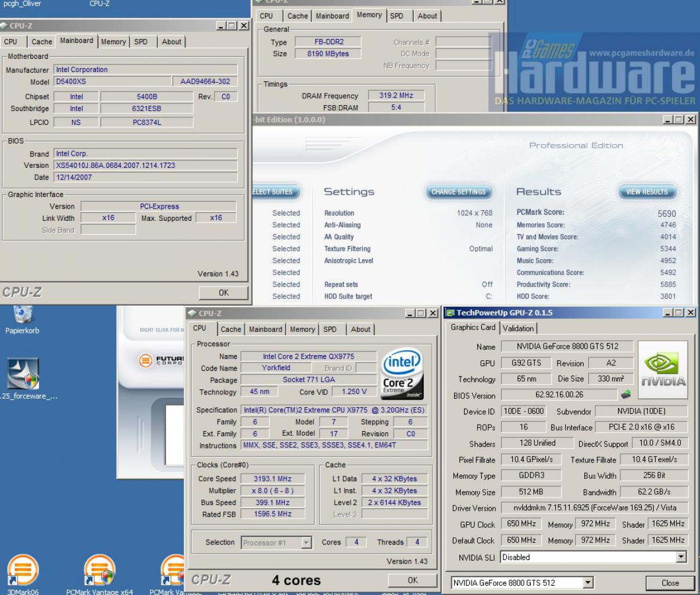
Task: Click the CPU-Z title bar icon of Mainboard window
Action: (x=4, y=26)
